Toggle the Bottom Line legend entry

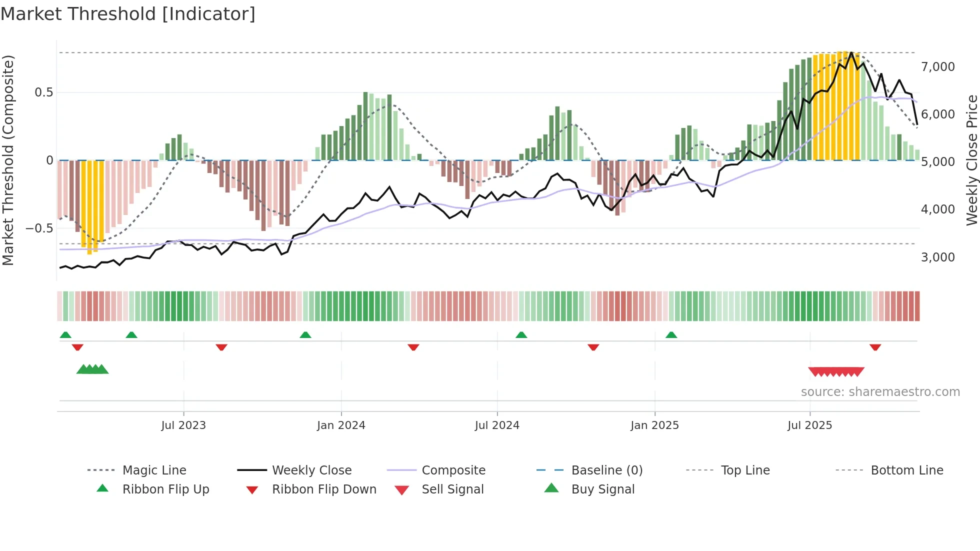(x=906, y=470)
